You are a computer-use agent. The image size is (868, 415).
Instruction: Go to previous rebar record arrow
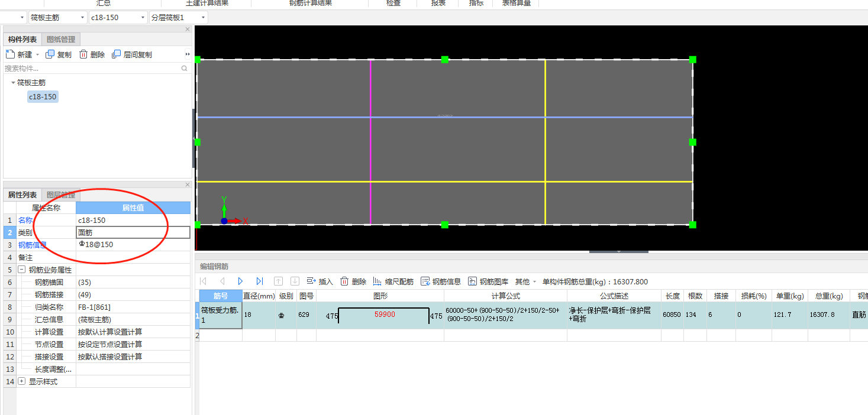(x=222, y=281)
